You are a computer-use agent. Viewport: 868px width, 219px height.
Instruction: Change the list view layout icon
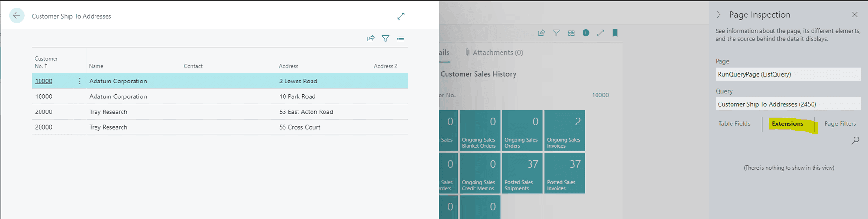coord(401,39)
